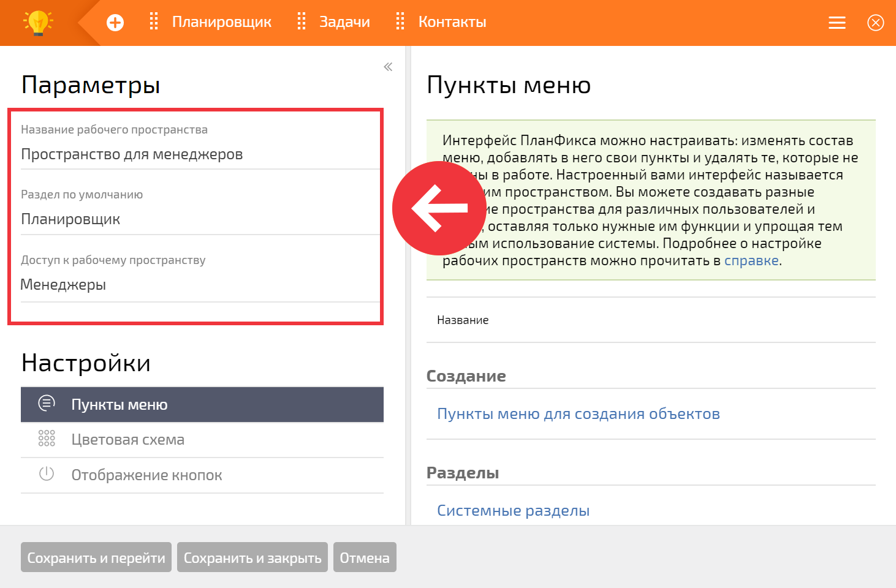Click the Создание section heading

click(466, 376)
